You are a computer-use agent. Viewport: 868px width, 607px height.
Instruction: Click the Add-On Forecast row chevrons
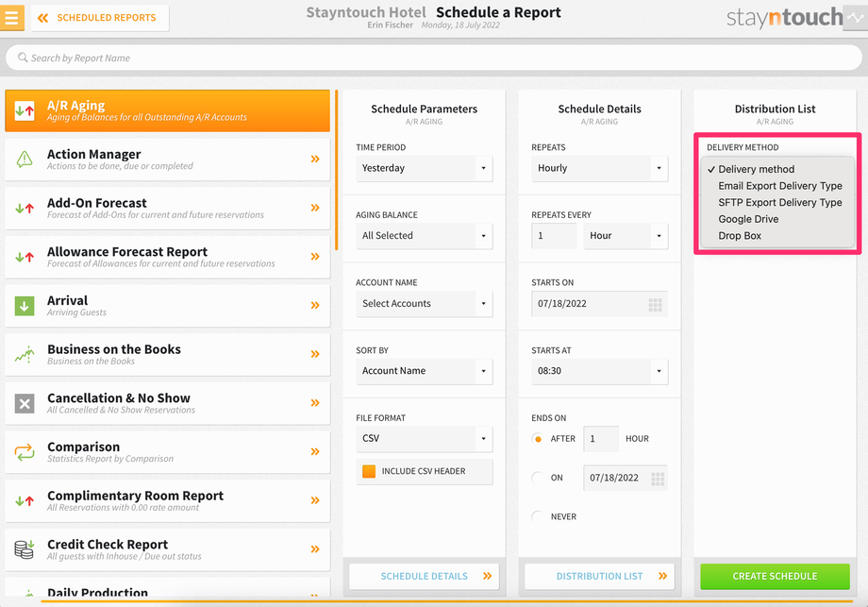(315, 208)
